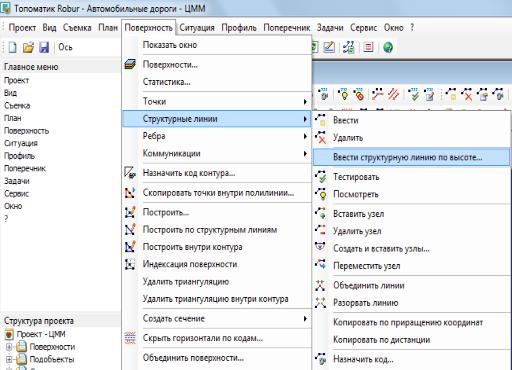This screenshot has width=512, height=370.
Task: Open the Коммуникации submenu
Action: point(217,153)
